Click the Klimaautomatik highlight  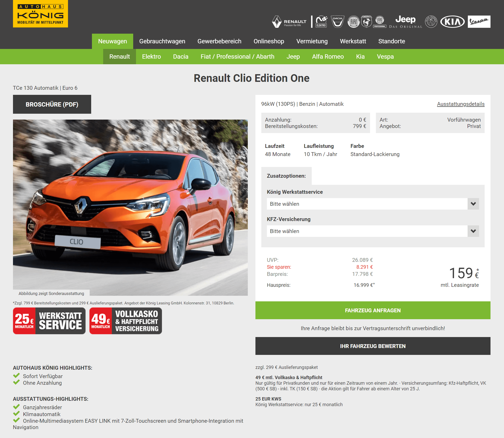42,414
